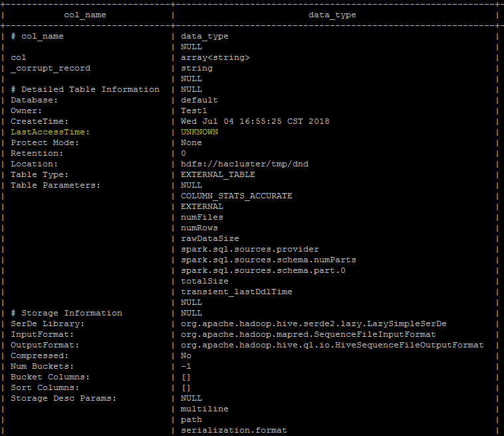The width and height of the screenshot is (504, 436).
Task: Click 'transient_lastDdlTime' parameter
Action: click(236, 292)
